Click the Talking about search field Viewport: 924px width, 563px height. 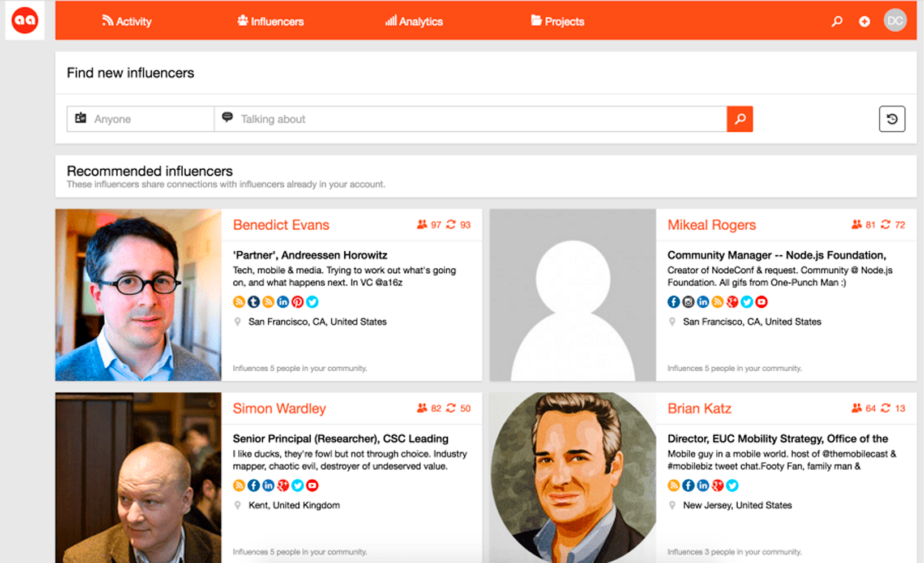pyautogui.click(x=470, y=119)
